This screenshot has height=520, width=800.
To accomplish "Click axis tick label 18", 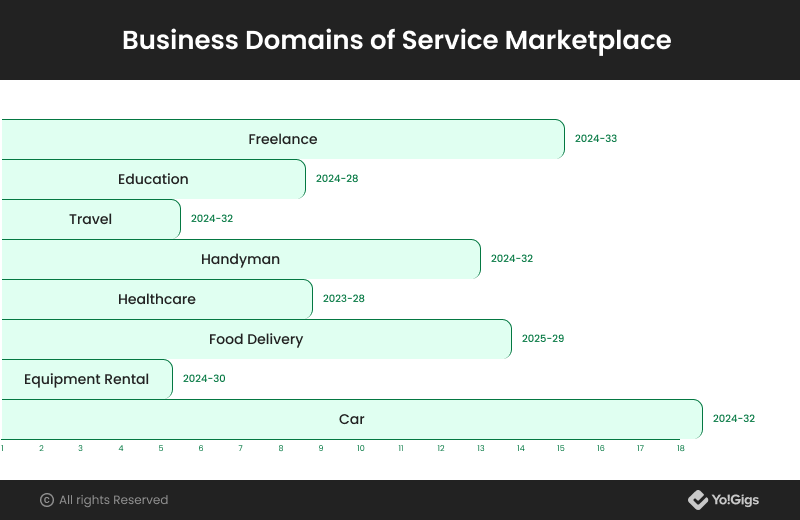I will coord(681,448).
